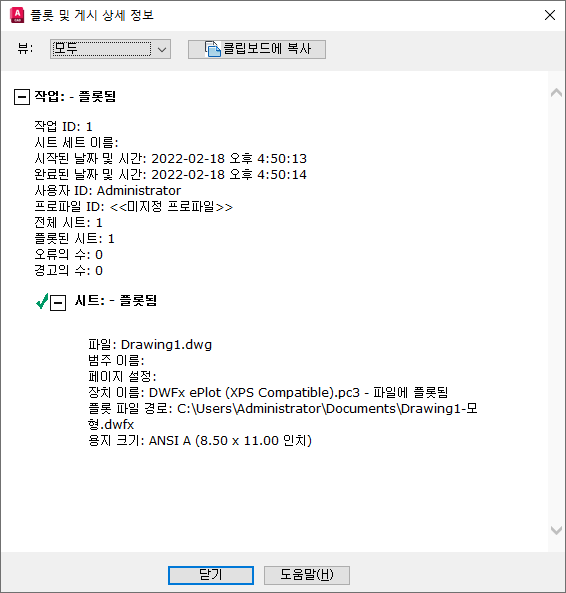
Task: Click the scrollbar up arrow
Action: coord(556,93)
